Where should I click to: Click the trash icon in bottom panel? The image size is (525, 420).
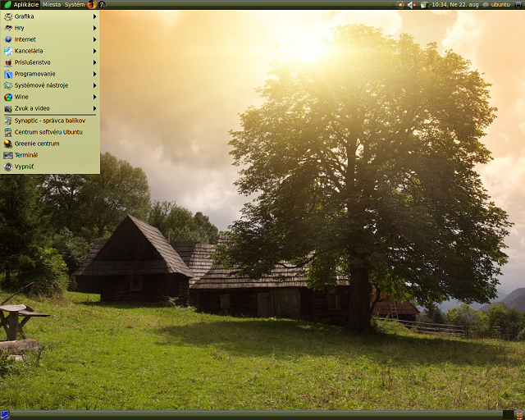[519, 415]
